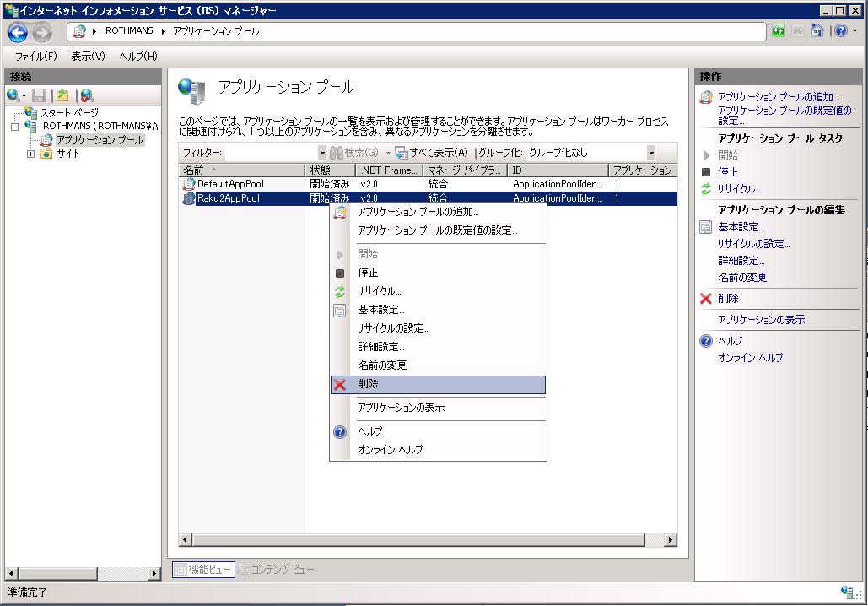Viewport: 868px width, 606px height.
Task: Click the binoculars 検索 search icon
Action: 336,152
